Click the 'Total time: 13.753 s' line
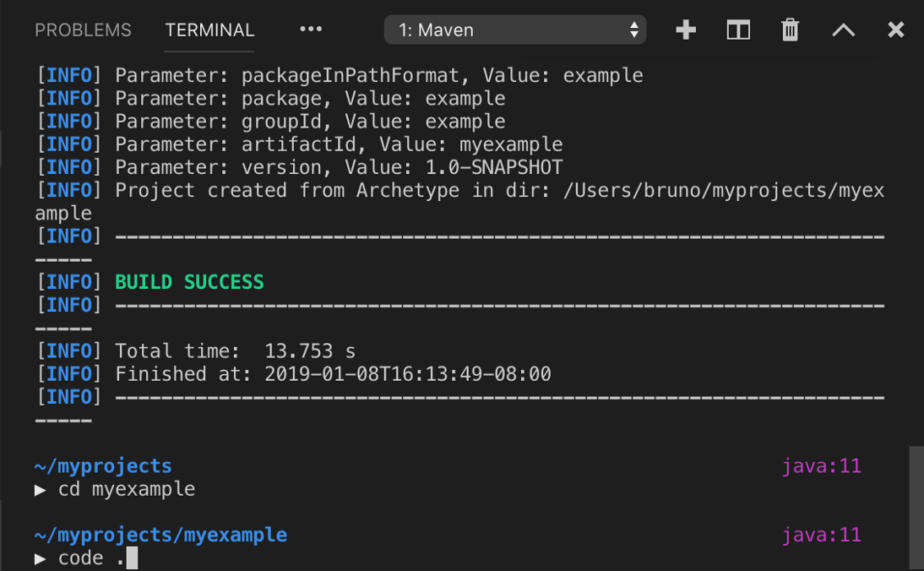This screenshot has height=571, width=924. [235, 351]
